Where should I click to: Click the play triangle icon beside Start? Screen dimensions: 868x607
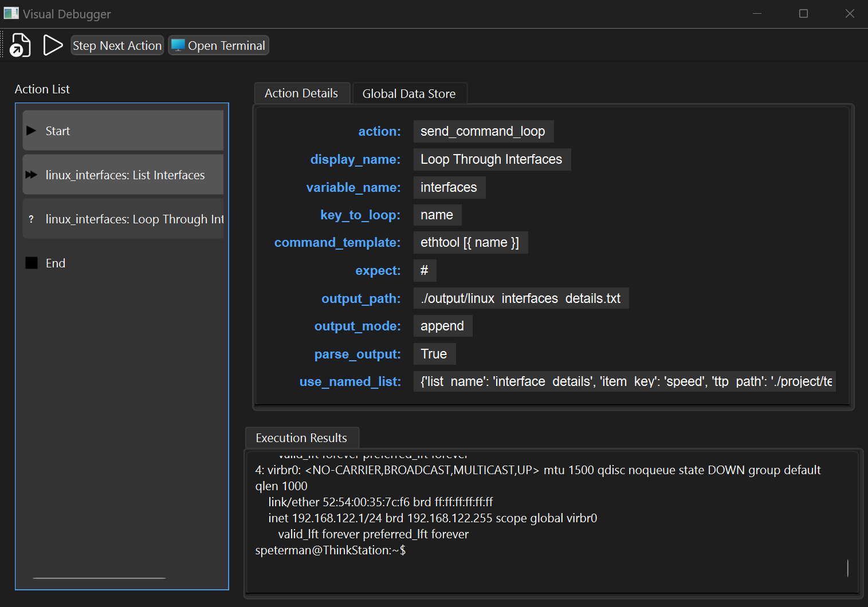pyautogui.click(x=32, y=131)
